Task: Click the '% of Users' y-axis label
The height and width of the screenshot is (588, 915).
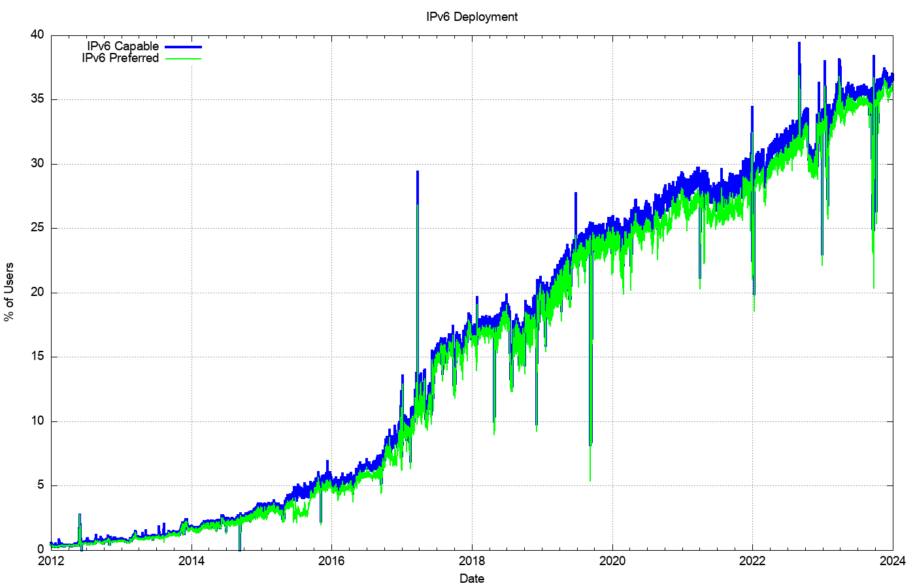Action: pyautogui.click(x=9, y=292)
